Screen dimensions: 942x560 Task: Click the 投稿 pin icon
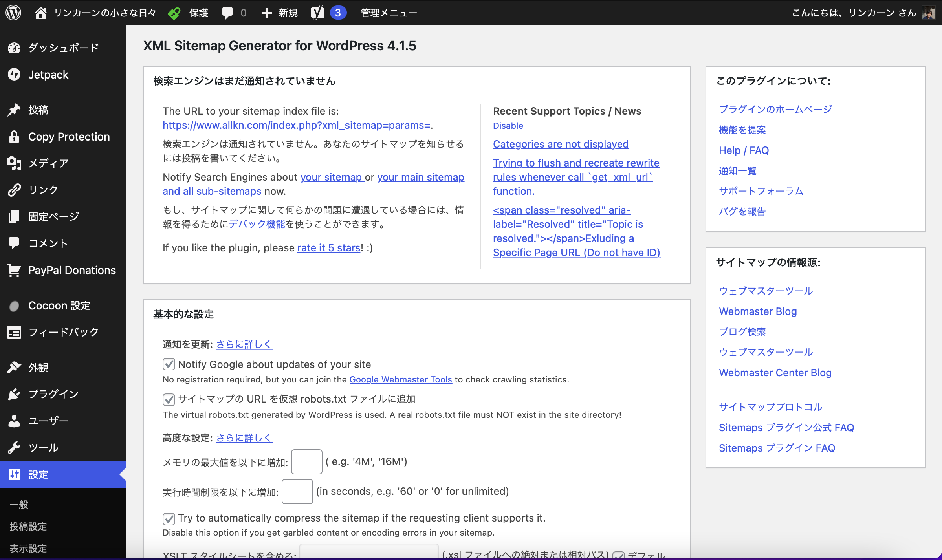pos(14,110)
